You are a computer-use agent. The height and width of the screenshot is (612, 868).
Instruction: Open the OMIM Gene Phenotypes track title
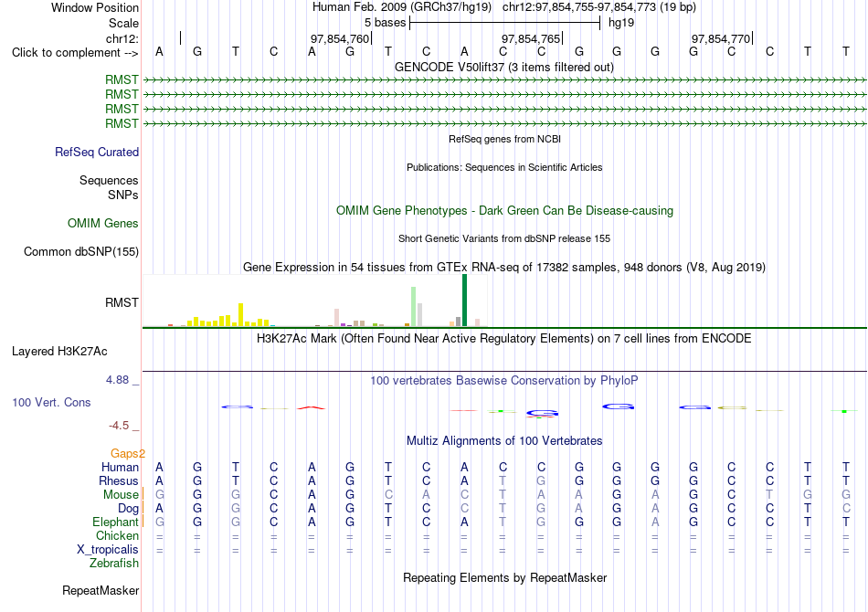[504, 210]
